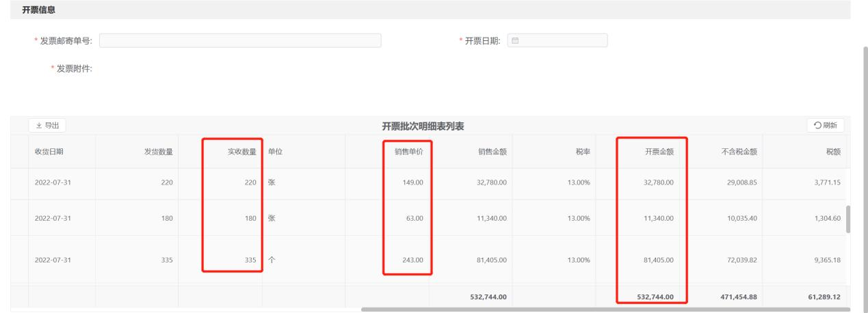Click the table vertical scrollbar thumb
This screenshot has width=868, height=313.
click(x=849, y=219)
